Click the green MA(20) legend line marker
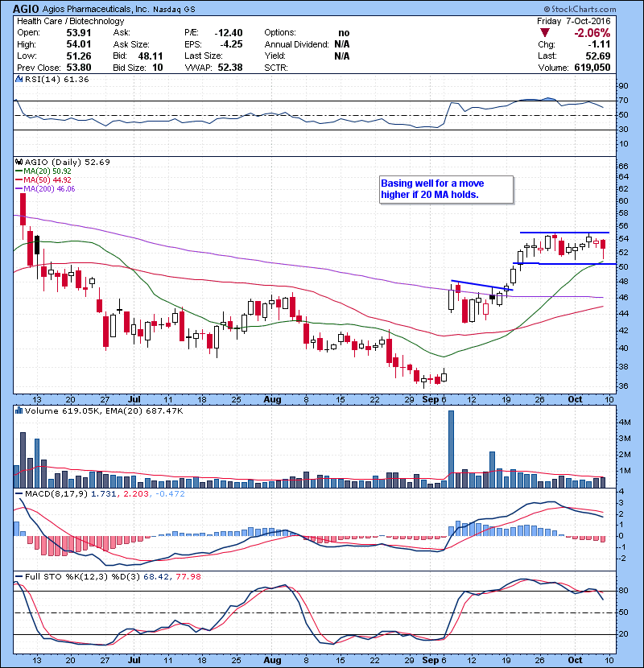The width and height of the screenshot is (644, 668). 19,171
